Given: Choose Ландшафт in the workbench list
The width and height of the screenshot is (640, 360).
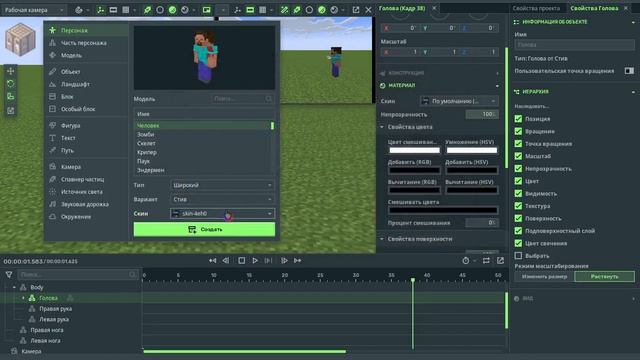Looking at the screenshot, I should pos(87,84).
